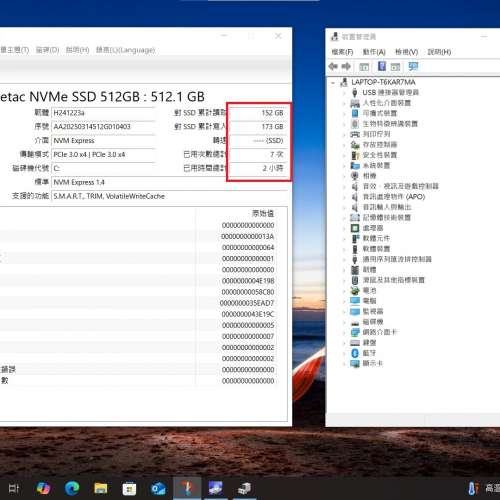Open Microsoft Edge from the taskbar
The image size is (500, 500).
72,489
